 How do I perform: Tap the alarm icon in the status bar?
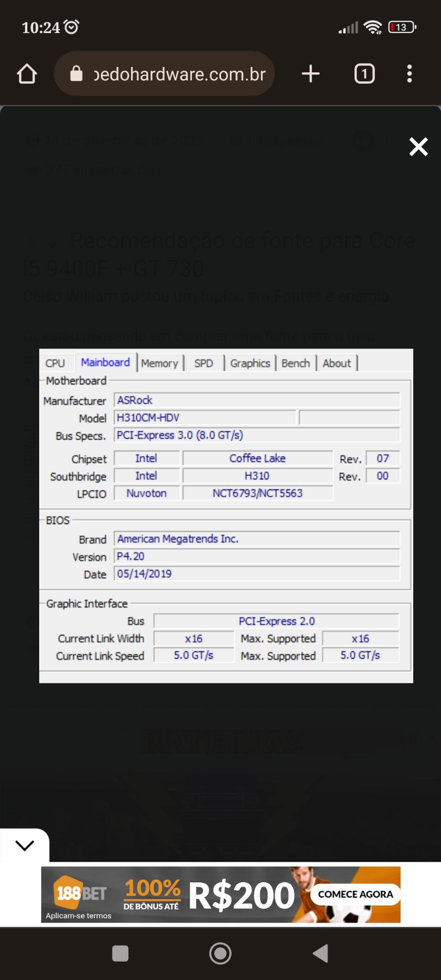71,27
